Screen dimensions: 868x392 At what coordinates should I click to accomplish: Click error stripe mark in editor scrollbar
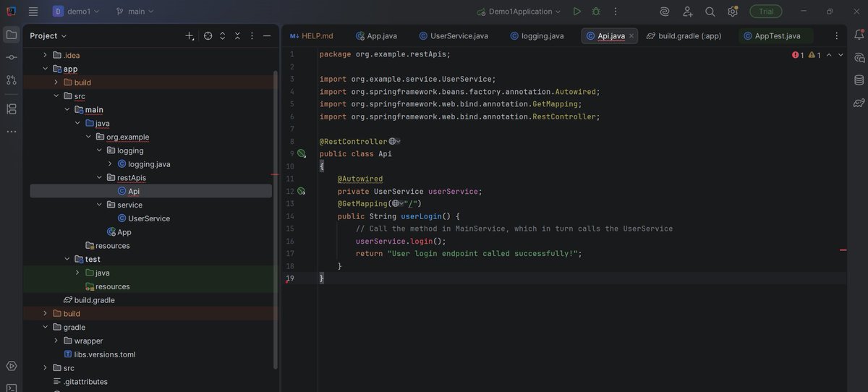click(843, 250)
